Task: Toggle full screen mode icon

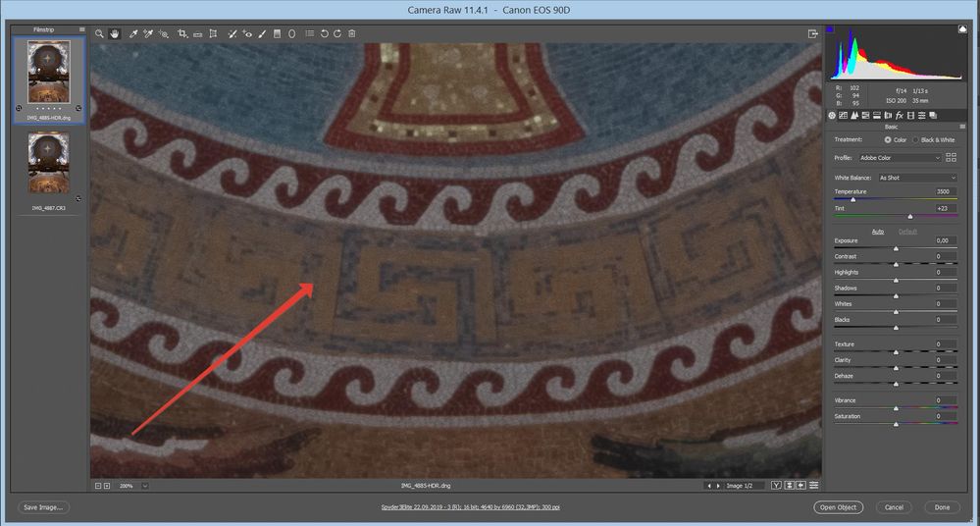Action: click(812, 33)
